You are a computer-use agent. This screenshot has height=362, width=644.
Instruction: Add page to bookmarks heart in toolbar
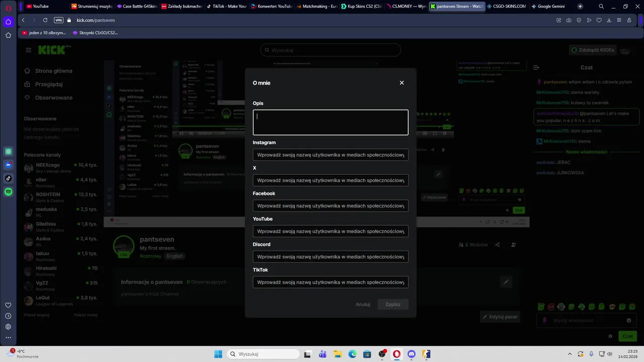[x=599, y=20]
